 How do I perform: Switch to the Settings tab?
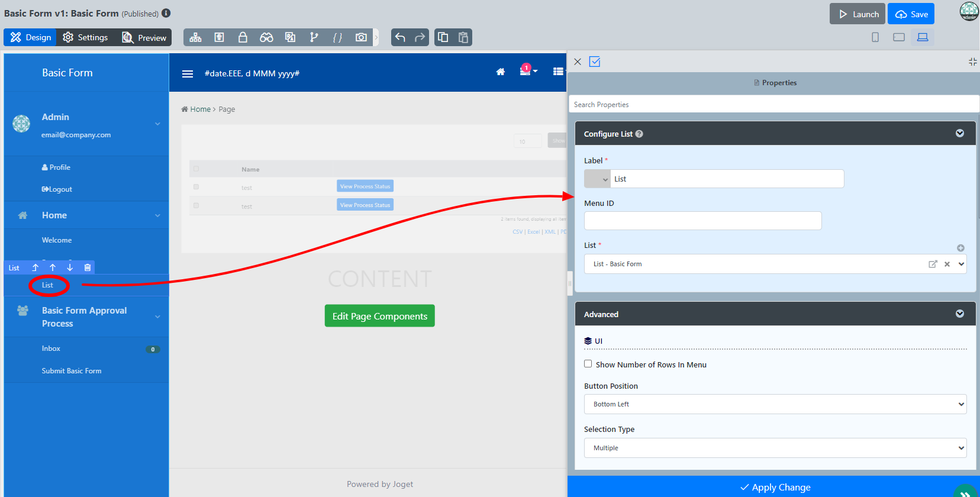[x=86, y=37]
